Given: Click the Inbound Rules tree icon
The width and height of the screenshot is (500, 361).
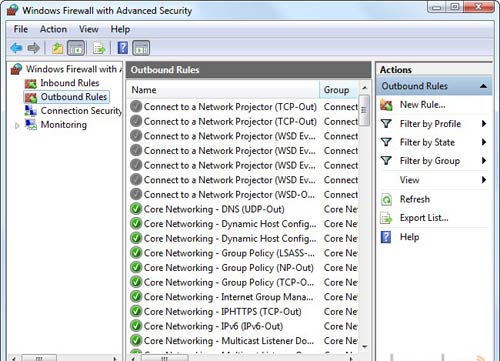Looking at the screenshot, I should (x=31, y=83).
